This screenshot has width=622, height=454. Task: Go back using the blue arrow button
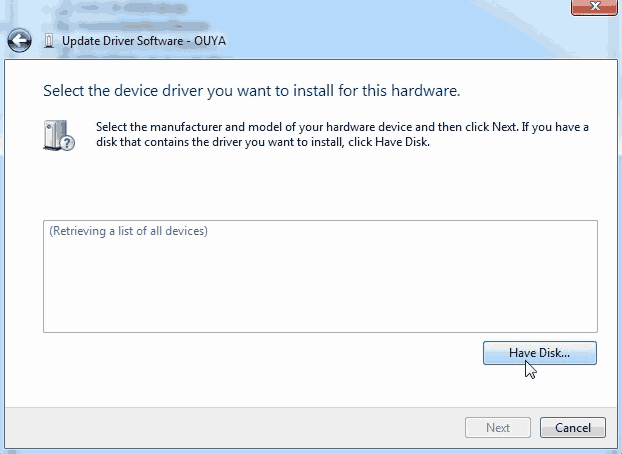(x=19, y=40)
